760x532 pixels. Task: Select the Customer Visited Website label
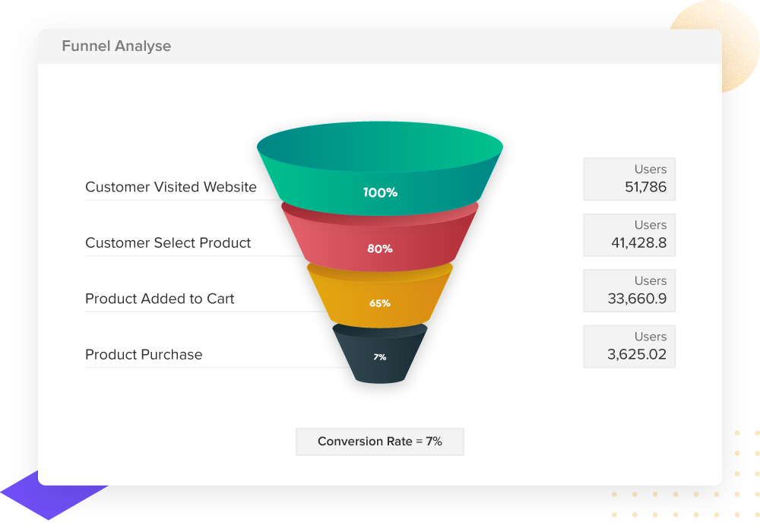[171, 187]
